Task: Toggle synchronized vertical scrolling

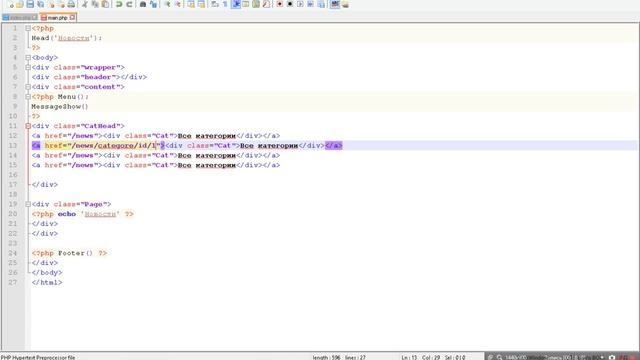Action: (x=191, y=4)
